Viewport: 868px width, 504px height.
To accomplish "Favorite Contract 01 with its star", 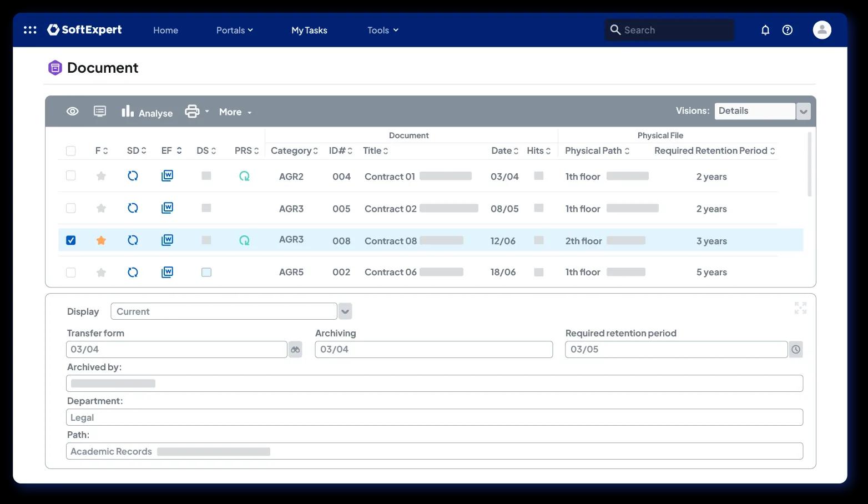I will 101,176.
